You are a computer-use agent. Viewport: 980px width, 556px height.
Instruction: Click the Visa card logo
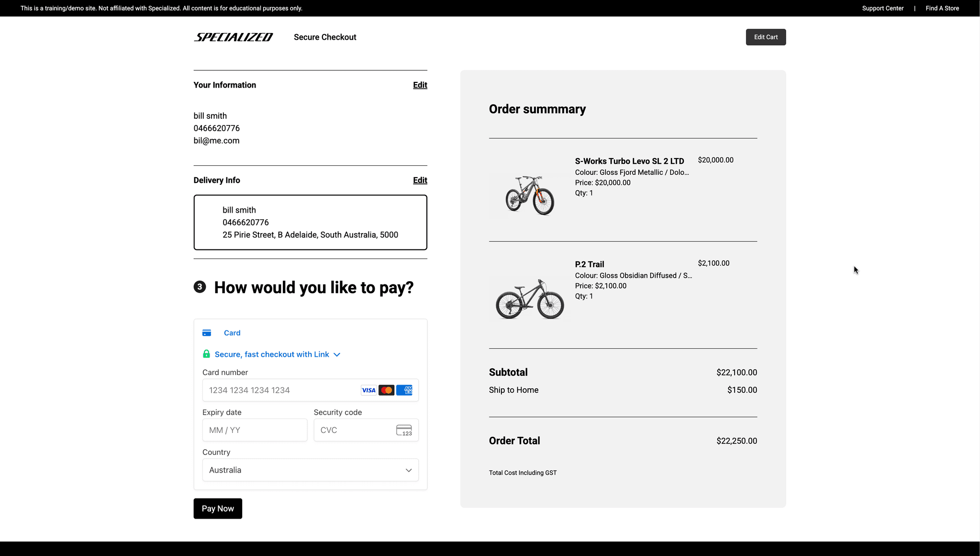pyautogui.click(x=368, y=390)
